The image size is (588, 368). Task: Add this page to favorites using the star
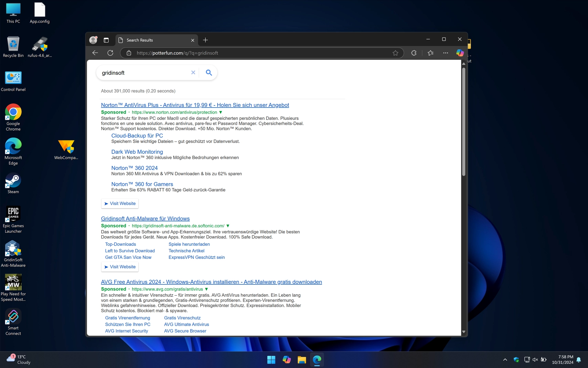point(396,53)
